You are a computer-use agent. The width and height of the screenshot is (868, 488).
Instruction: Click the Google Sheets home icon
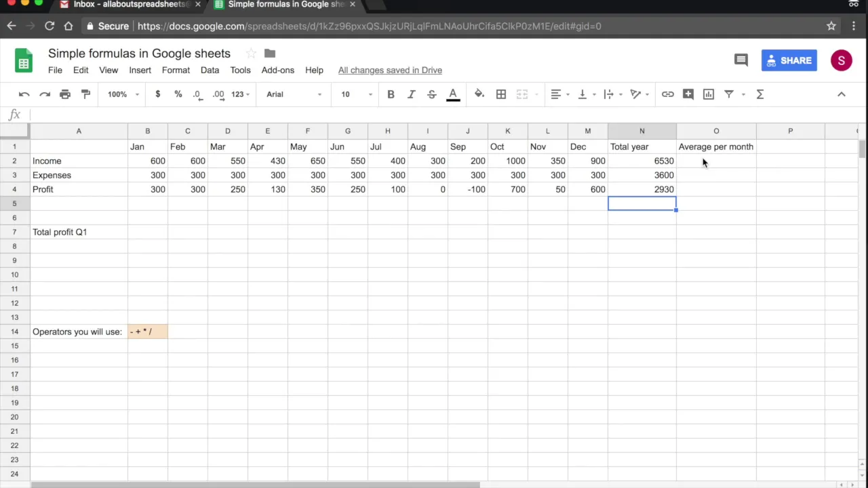tap(24, 61)
